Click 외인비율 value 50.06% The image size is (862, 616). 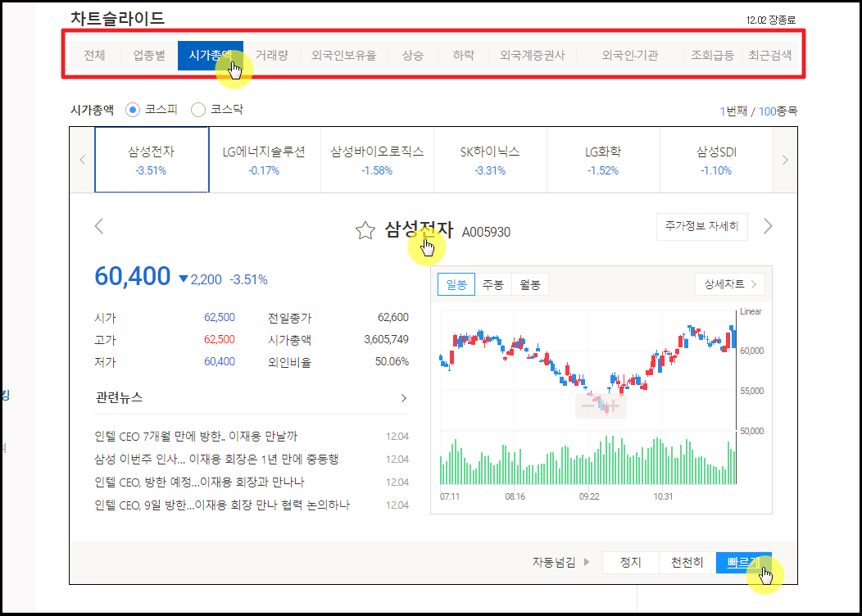click(x=392, y=361)
